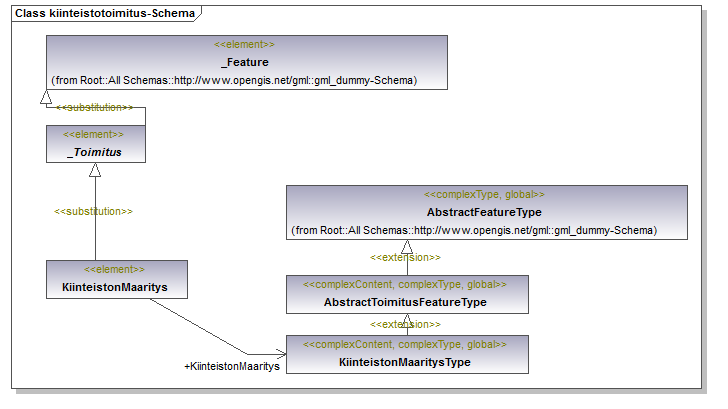Click the gml_dummy-Schema source text in _Feature

[x=234, y=80]
